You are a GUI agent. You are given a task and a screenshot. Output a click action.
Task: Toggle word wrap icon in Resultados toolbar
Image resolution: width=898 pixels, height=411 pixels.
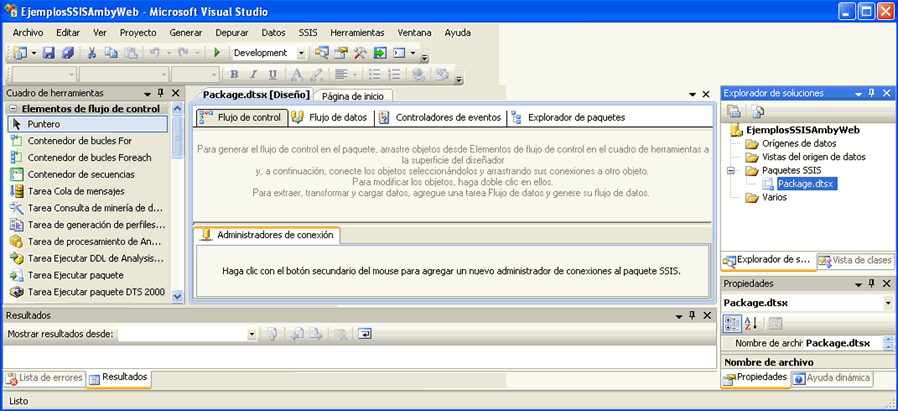pyautogui.click(x=365, y=334)
